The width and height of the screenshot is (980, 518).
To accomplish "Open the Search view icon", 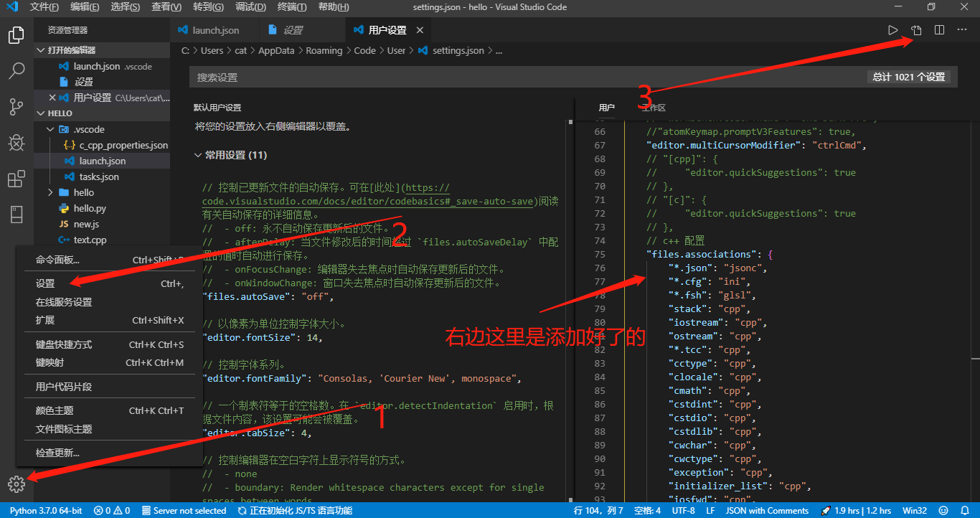I will 17,71.
